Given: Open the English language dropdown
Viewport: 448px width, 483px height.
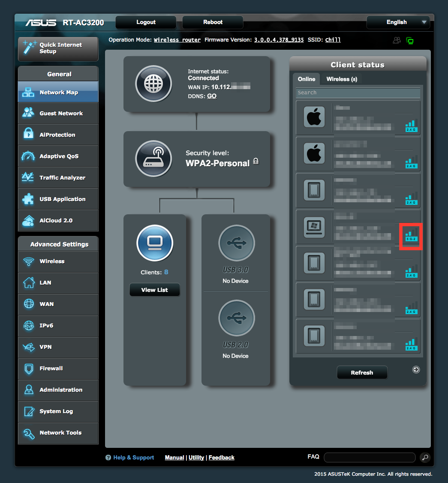Looking at the screenshot, I should click(398, 22).
